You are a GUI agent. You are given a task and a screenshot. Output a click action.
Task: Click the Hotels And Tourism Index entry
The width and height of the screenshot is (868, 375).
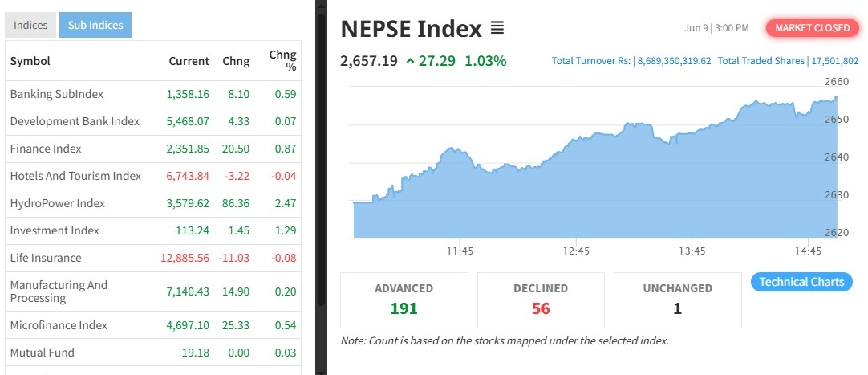pyautogui.click(x=75, y=176)
